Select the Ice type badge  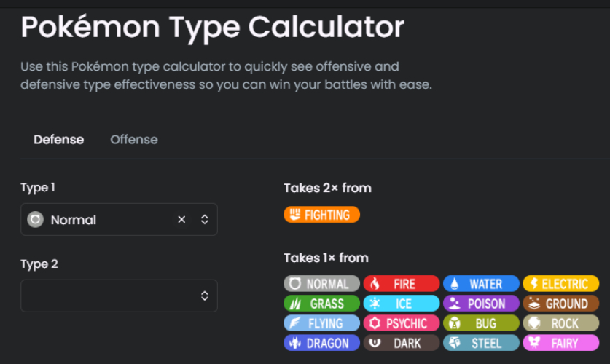coord(402,304)
